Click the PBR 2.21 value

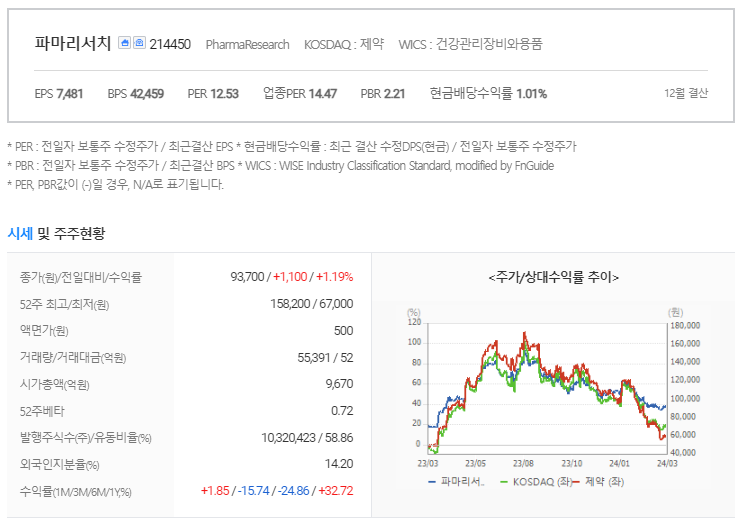pos(382,94)
